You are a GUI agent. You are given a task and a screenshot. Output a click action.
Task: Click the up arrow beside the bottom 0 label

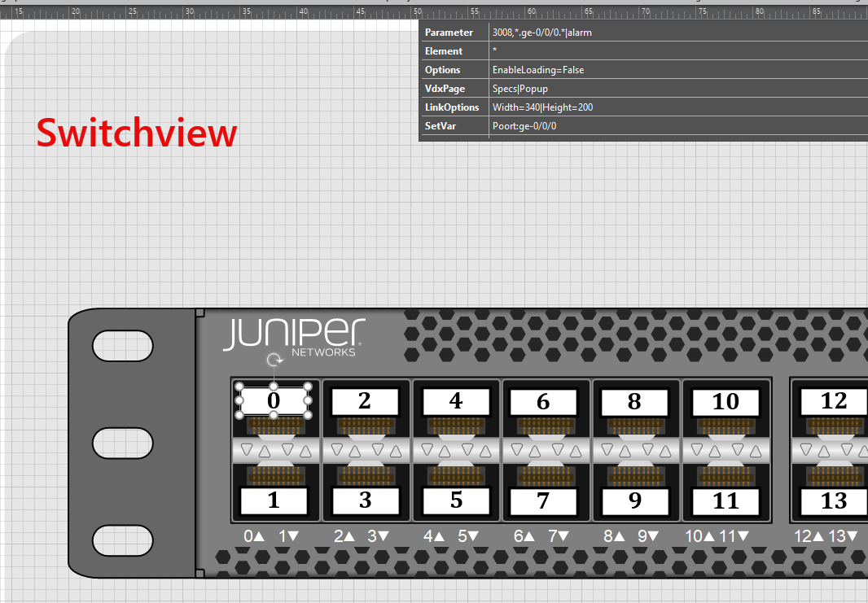259,536
